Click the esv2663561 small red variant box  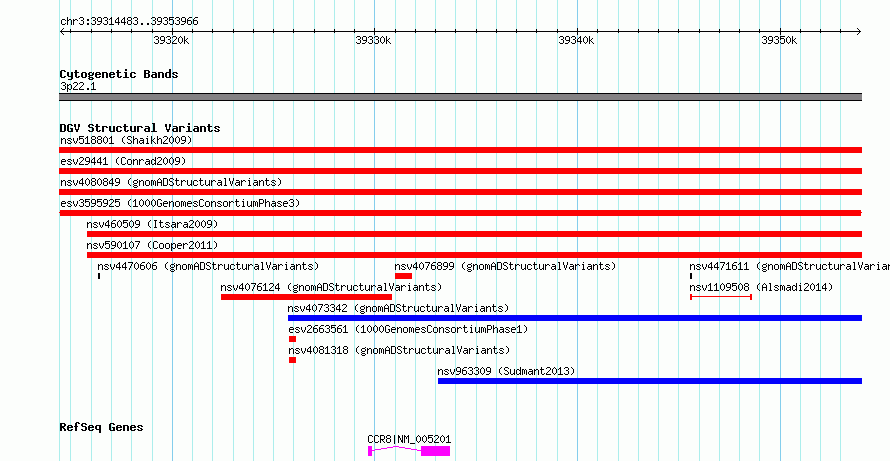pos(292,339)
